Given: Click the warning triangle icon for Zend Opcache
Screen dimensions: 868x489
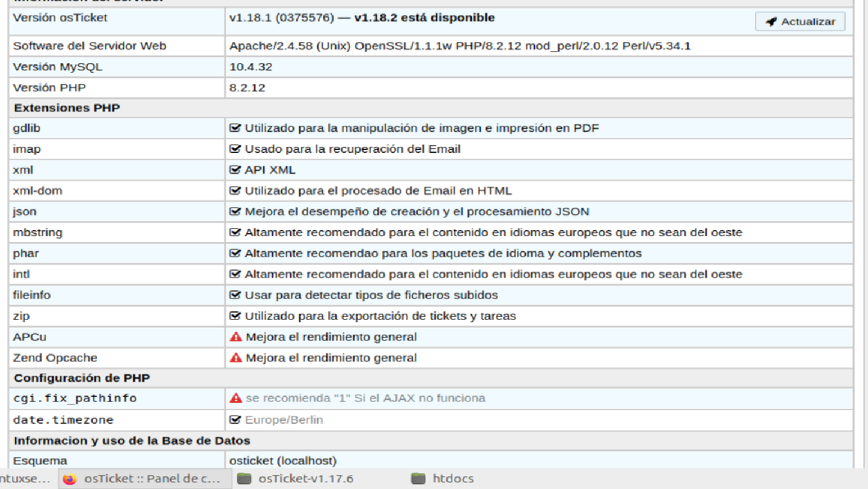Looking at the screenshot, I should 236,358.
